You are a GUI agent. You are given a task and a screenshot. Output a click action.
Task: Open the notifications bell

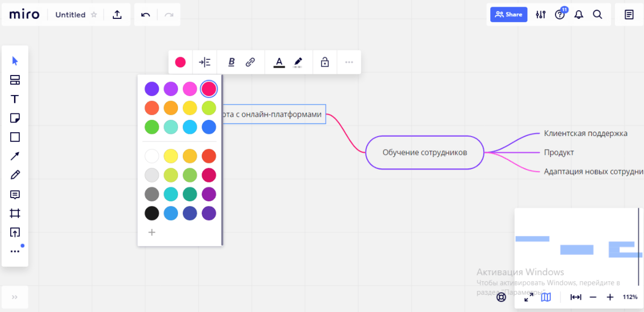click(579, 15)
